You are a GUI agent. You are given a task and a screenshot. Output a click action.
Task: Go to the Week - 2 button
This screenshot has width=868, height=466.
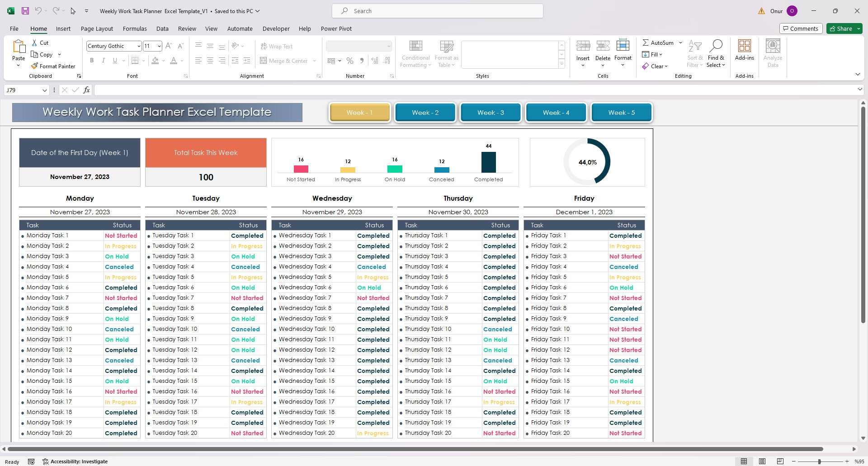(x=425, y=113)
